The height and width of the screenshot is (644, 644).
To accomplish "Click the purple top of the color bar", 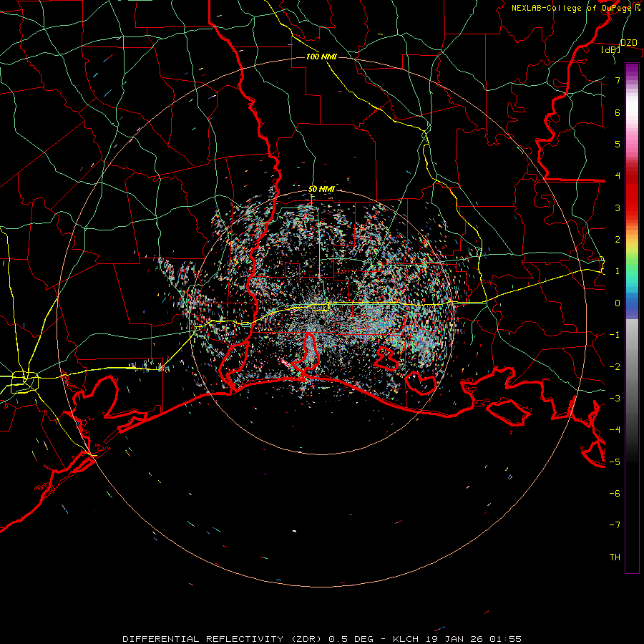I will point(632,70).
